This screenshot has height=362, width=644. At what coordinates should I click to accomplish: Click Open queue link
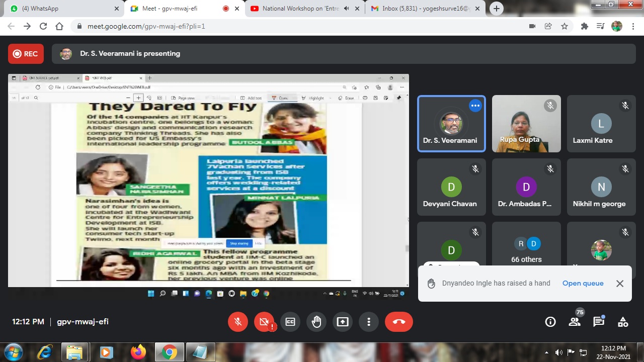[583, 283]
